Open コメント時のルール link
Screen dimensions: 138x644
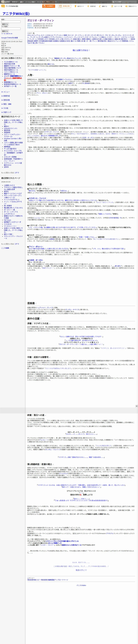tap(11, 72)
